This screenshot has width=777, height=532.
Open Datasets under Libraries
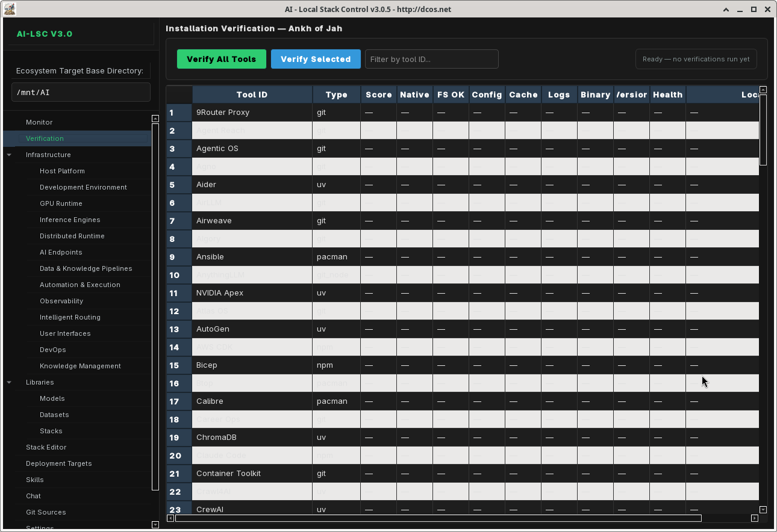tap(54, 415)
